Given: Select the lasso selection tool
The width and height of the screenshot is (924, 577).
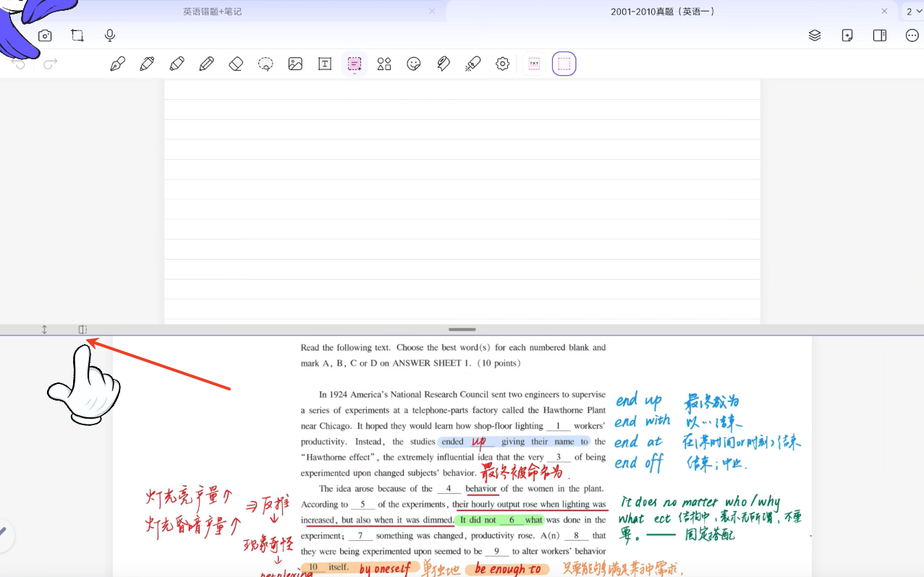Looking at the screenshot, I should [266, 64].
